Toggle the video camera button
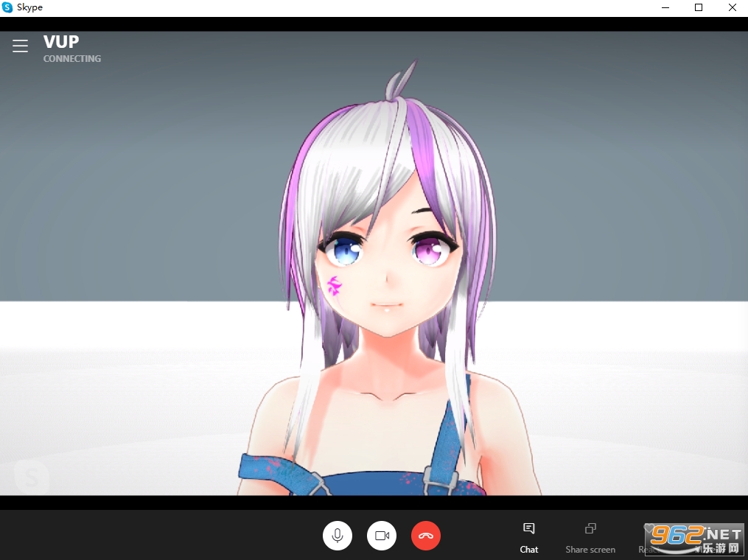The image size is (748, 560). click(382, 536)
